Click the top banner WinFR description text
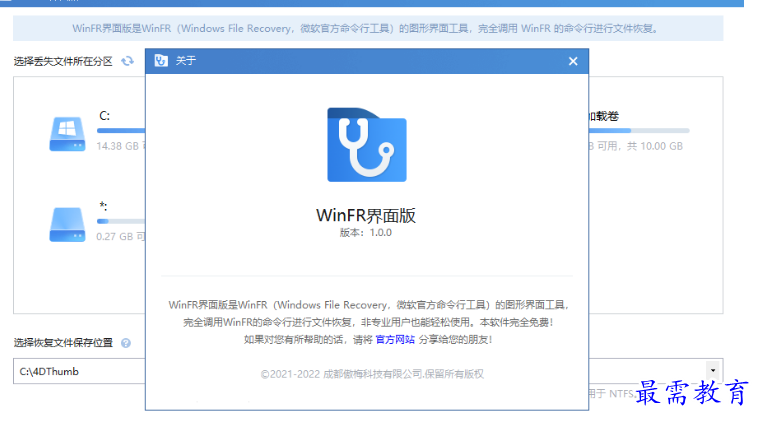Screen dimensions: 757x424 click(x=365, y=28)
